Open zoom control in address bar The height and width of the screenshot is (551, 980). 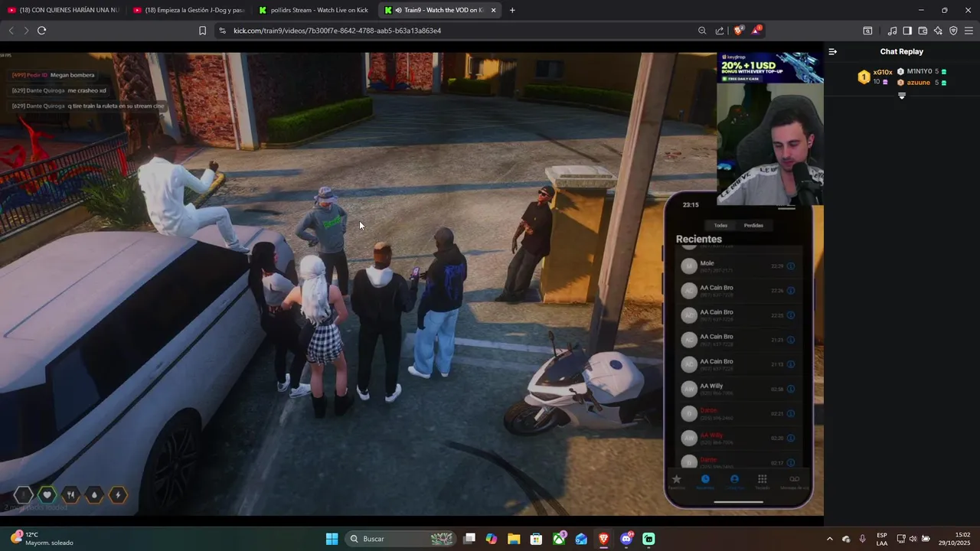702,31
